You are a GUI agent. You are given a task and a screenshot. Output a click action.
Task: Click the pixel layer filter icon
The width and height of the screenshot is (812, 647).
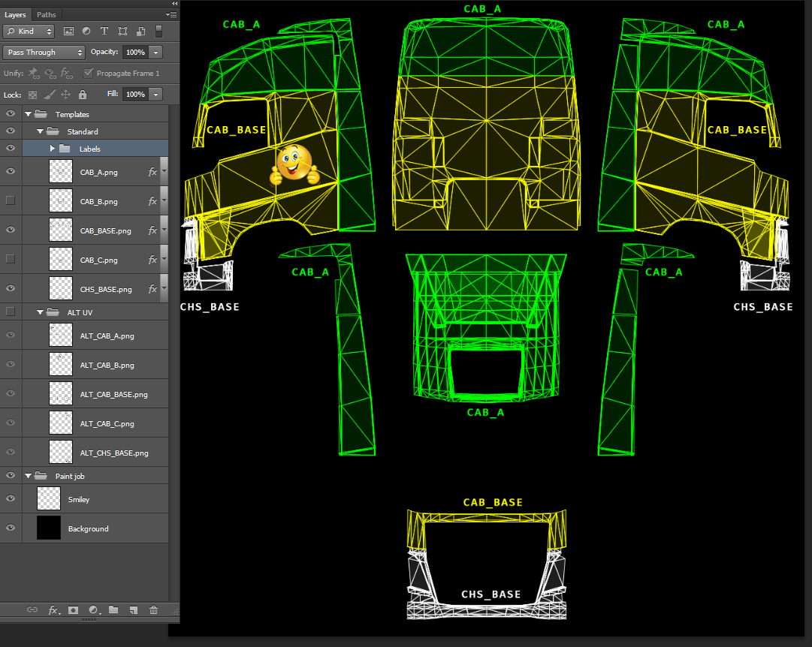pyautogui.click(x=69, y=32)
